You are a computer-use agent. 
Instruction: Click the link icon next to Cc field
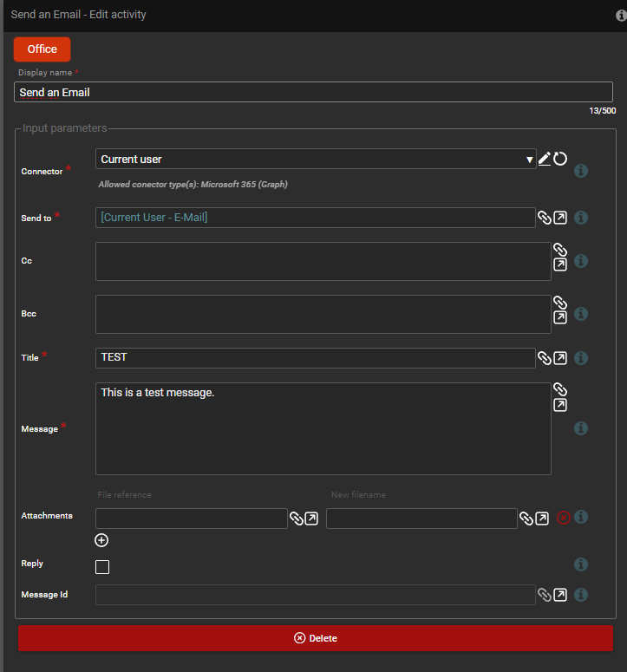coord(560,250)
